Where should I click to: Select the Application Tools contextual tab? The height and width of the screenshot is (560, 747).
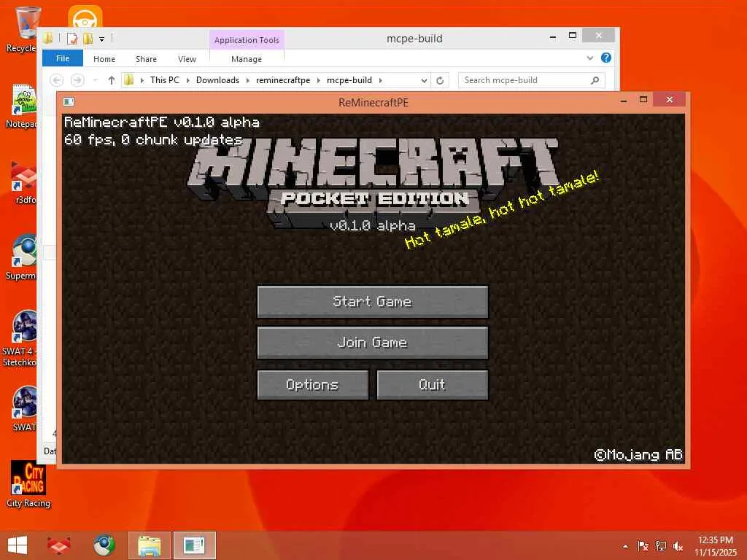point(247,40)
